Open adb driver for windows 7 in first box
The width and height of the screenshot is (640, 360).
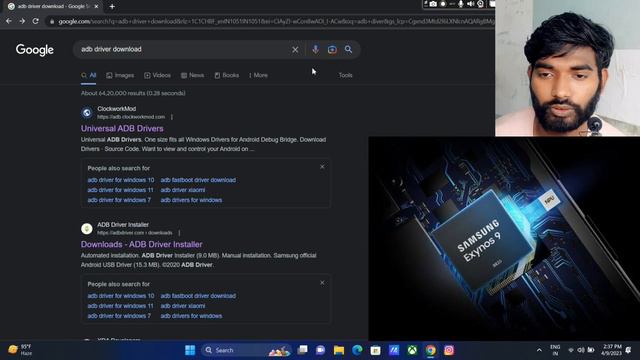point(119,200)
